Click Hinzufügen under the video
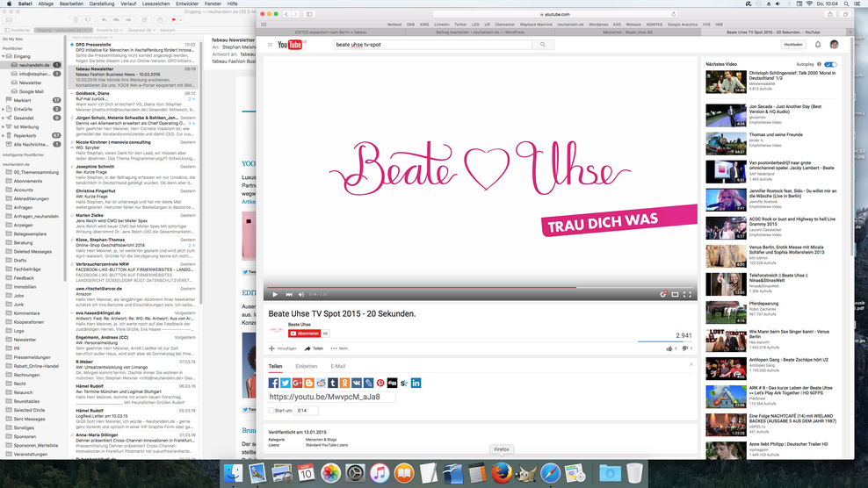868x488 pixels. pyautogui.click(x=282, y=348)
